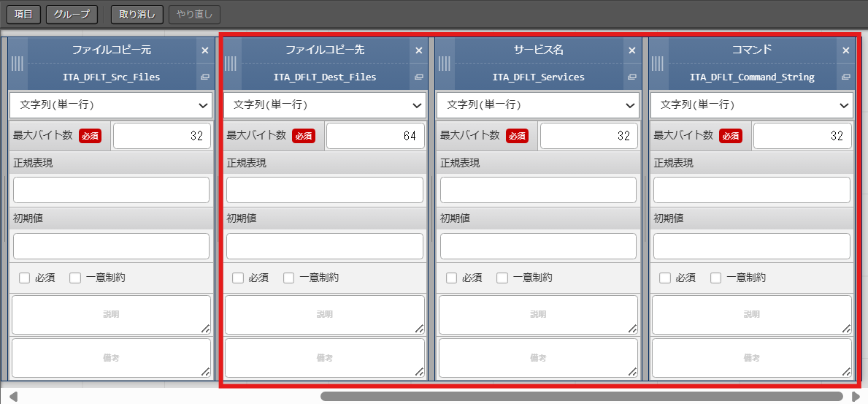Check 必須 in the コマンド column
The image size is (868, 404).
click(665, 278)
